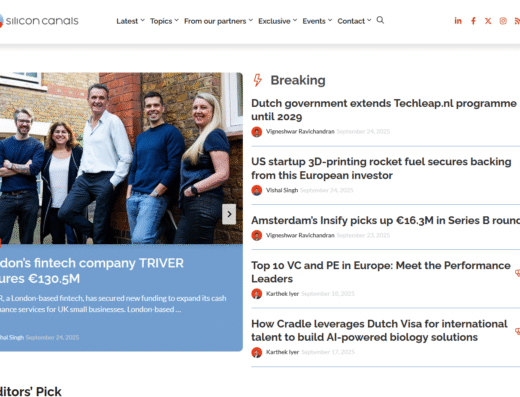Click the featured TRIVER team photo
Screen dimensions: 520x397
121,158
